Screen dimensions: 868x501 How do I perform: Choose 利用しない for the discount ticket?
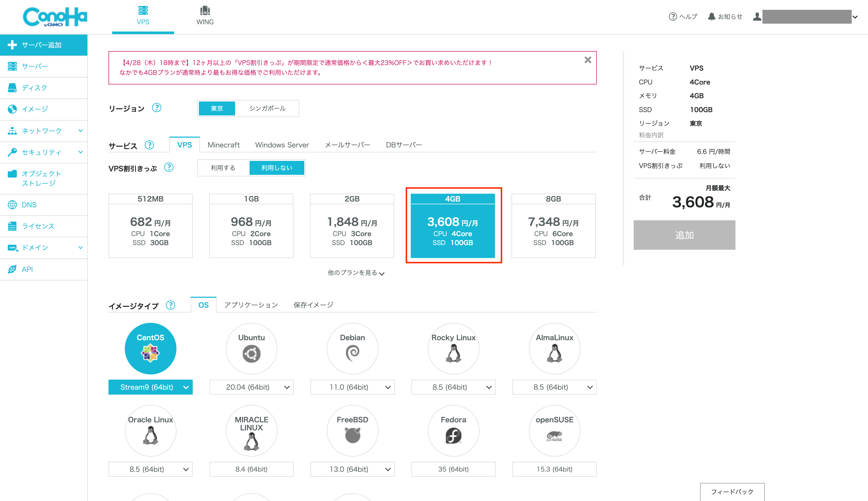click(x=277, y=168)
